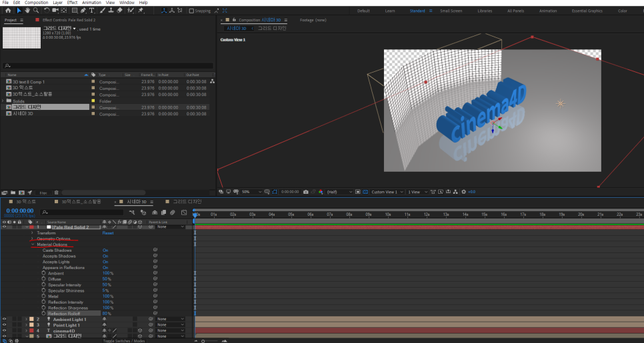
Task: Toggle Appears in Reflections On value
Action: pos(105,267)
